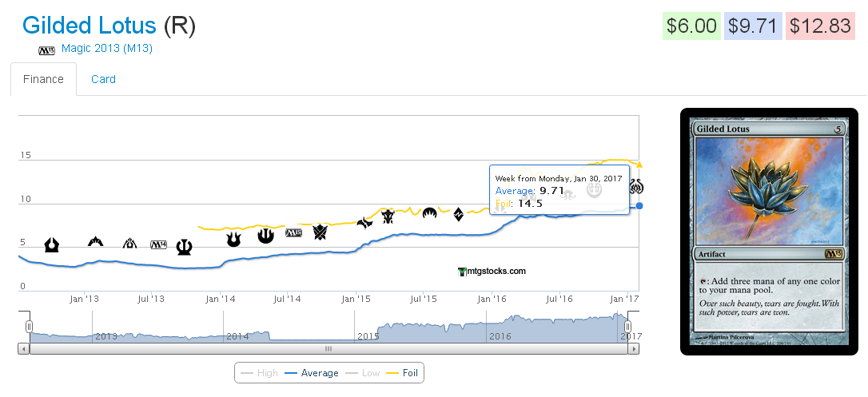Click the Jan '13 axis label

pyautogui.click(x=84, y=299)
